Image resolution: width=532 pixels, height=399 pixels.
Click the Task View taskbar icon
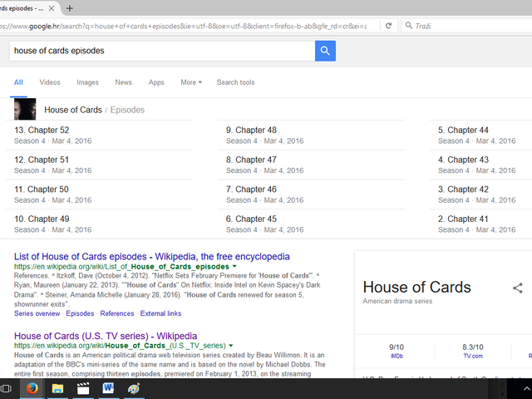[6, 388]
